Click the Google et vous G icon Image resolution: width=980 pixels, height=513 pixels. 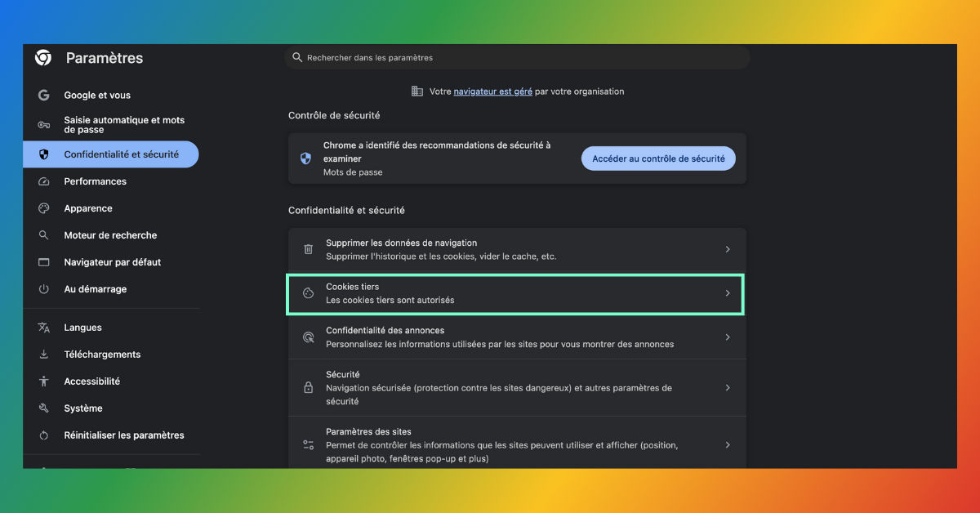[x=44, y=96]
